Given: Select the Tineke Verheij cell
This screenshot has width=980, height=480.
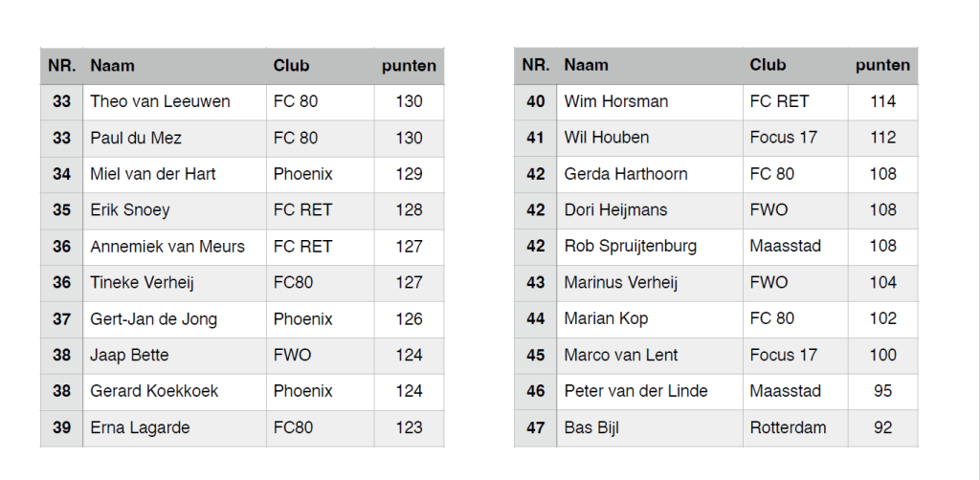Looking at the screenshot, I should pos(174,283).
